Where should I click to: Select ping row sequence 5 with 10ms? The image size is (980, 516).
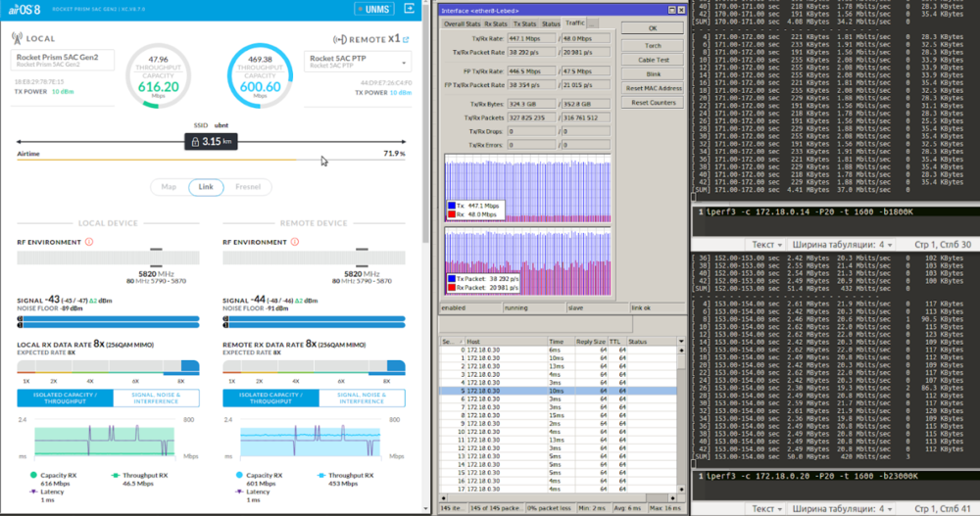point(559,391)
